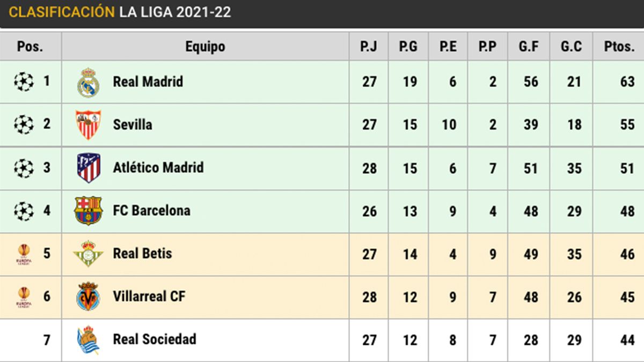Screen dimensions: 644x362
Task: Click the Pos. column header
Action: pos(30,47)
